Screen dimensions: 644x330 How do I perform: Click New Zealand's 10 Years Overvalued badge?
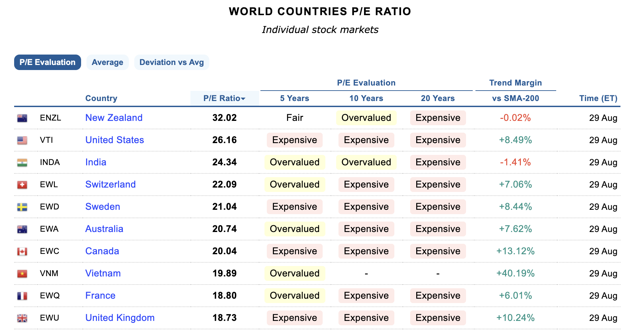(x=366, y=118)
